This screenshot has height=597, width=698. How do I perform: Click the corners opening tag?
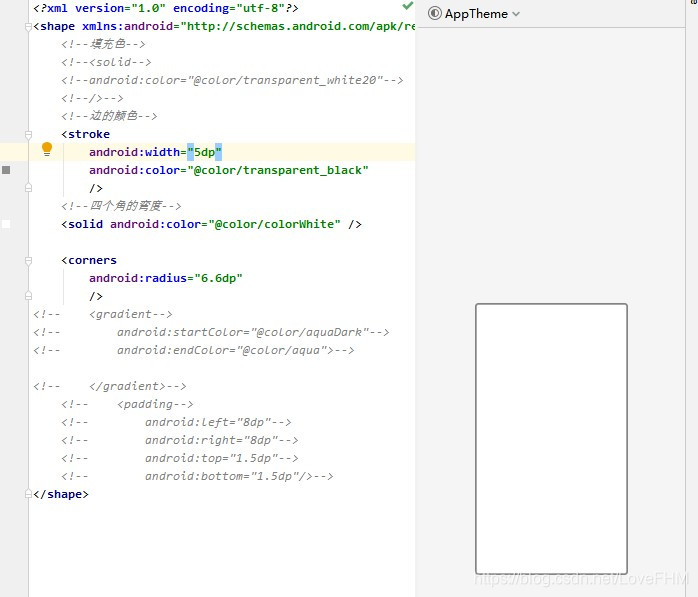[x=89, y=260]
